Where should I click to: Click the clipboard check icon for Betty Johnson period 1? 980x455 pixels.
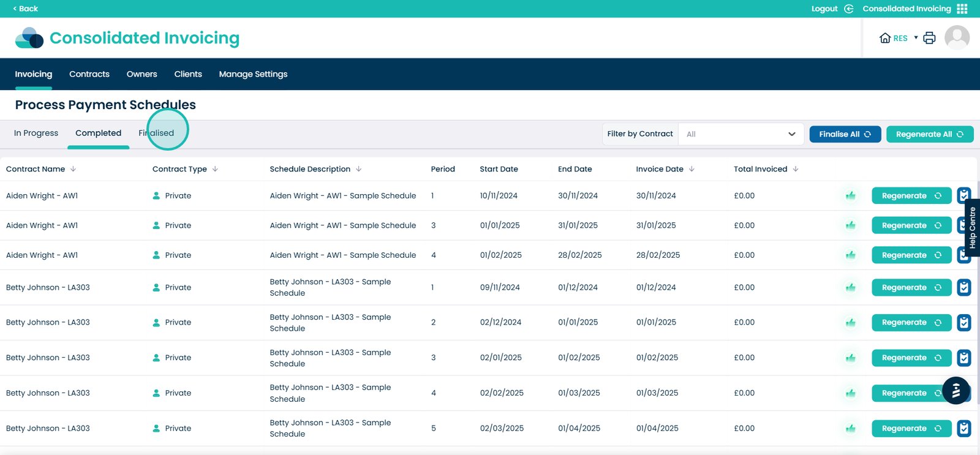[x=964, y=287]
